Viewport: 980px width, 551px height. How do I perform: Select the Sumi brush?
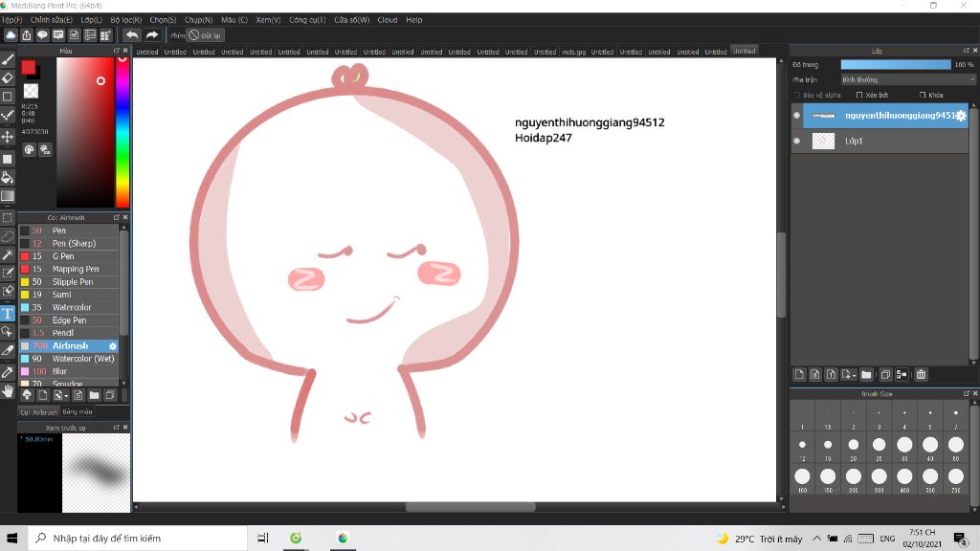pyautogui.click(x=69, y=295)
